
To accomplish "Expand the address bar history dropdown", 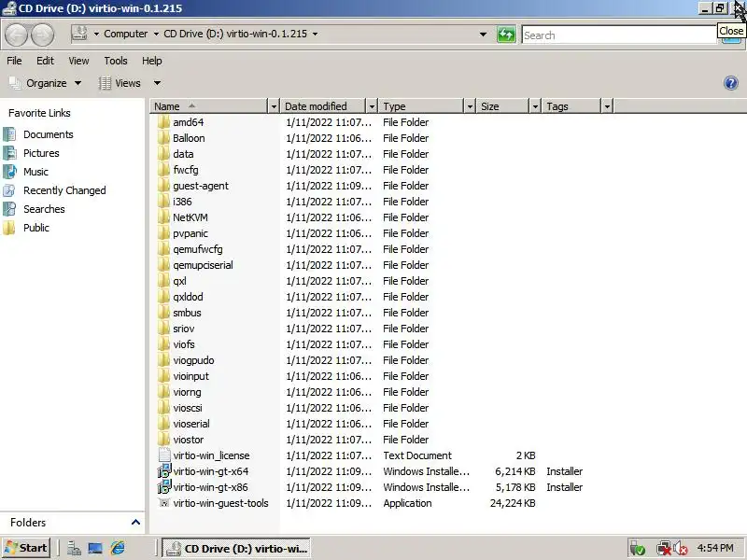I will coord(483,35).
